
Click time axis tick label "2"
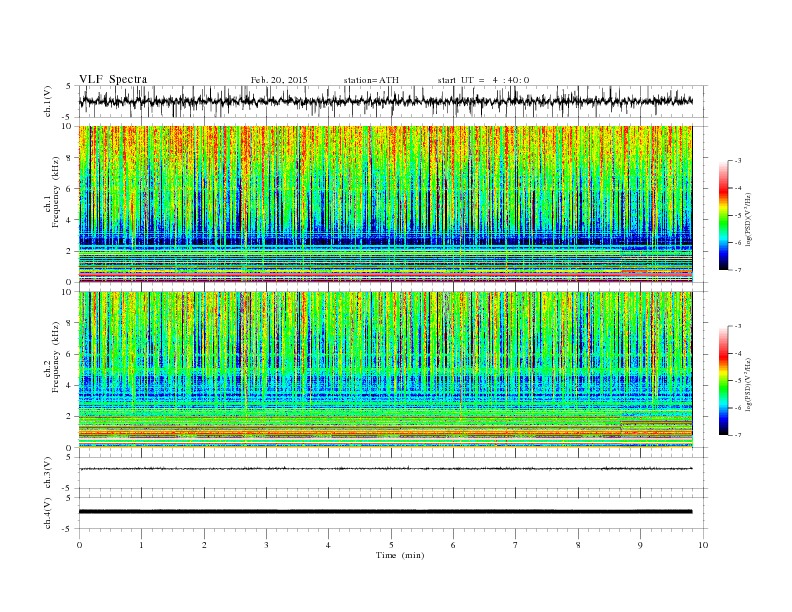(204, 545)
